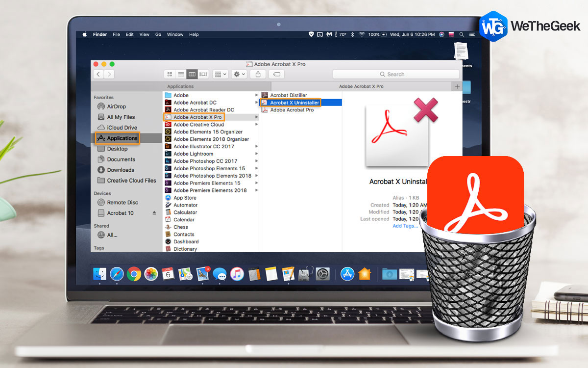
Task: Switch to the Applications Finder tab
Action: point(181,86)
